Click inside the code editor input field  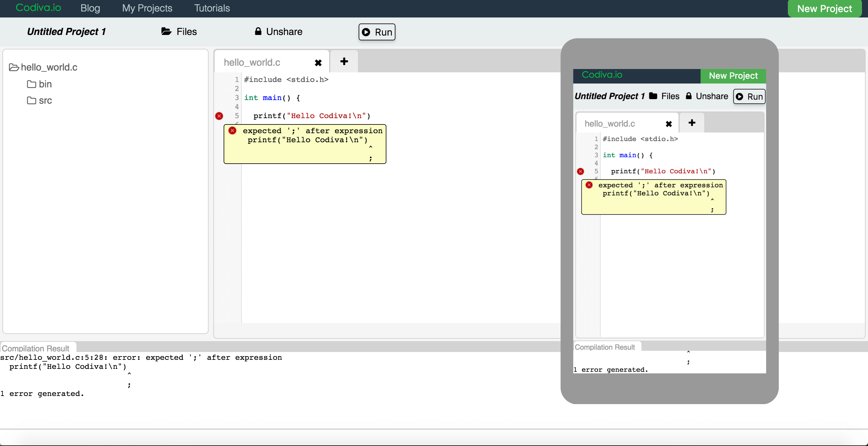tap(389, 228)
